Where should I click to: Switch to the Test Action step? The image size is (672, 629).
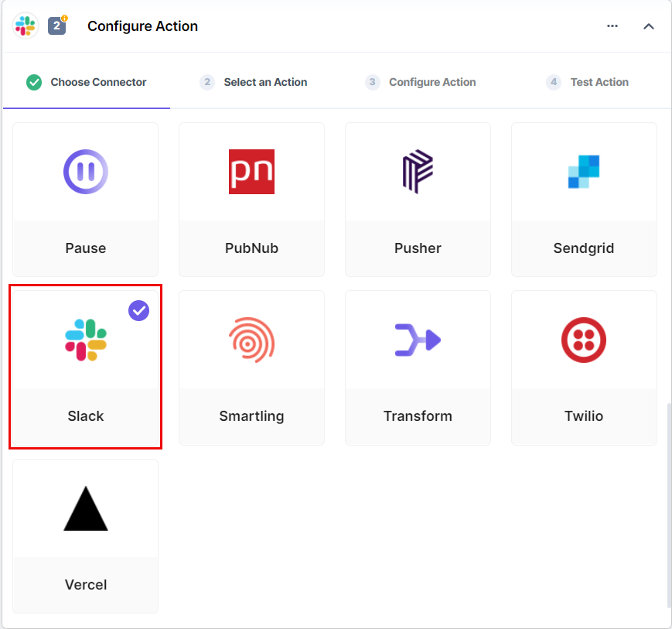tap(587, 82)
